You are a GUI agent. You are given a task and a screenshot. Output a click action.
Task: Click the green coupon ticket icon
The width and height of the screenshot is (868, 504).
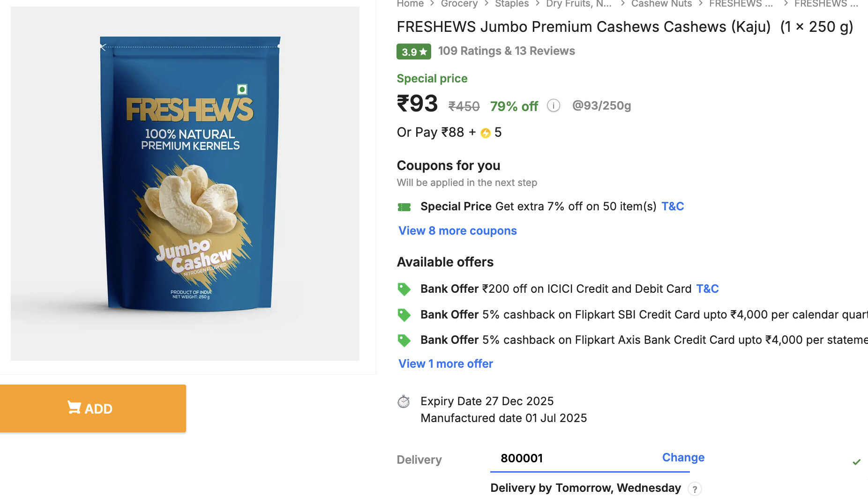tap(404, 207)
